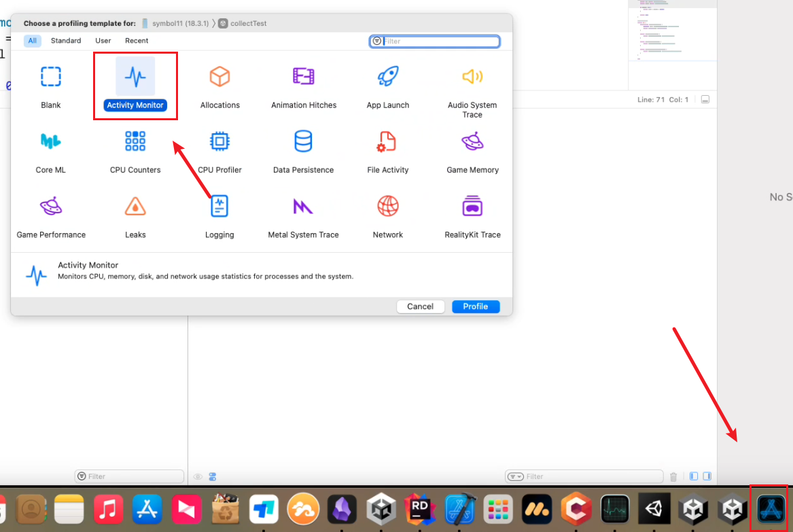Viewport: 793px width, 532px height.
Task: Open the Recent templates tab
Action: point(137,41)
